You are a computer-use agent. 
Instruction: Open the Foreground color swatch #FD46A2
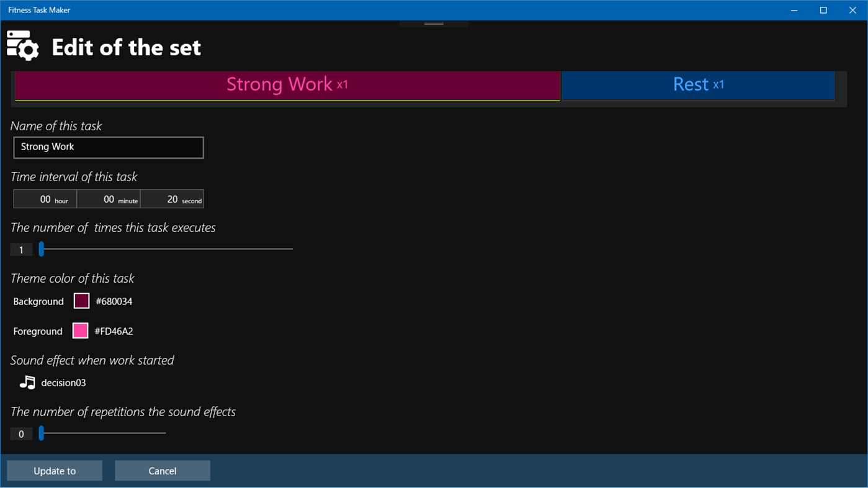(x=79, y=331)
